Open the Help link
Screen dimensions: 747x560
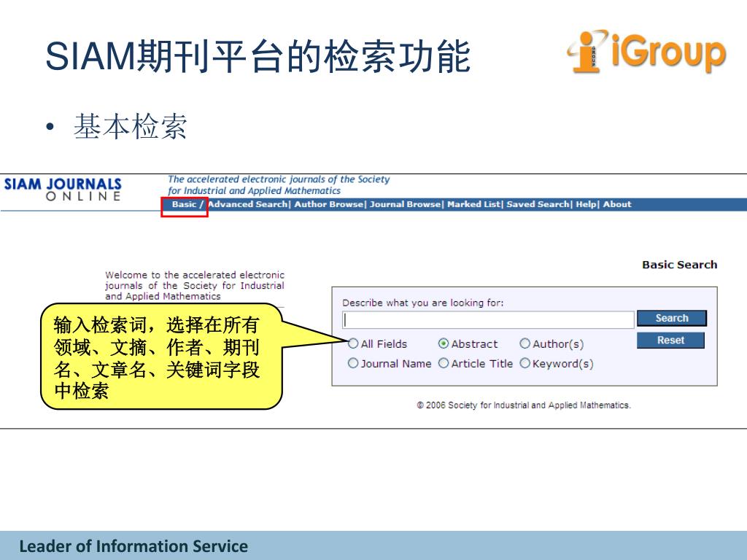click(586, 204)
